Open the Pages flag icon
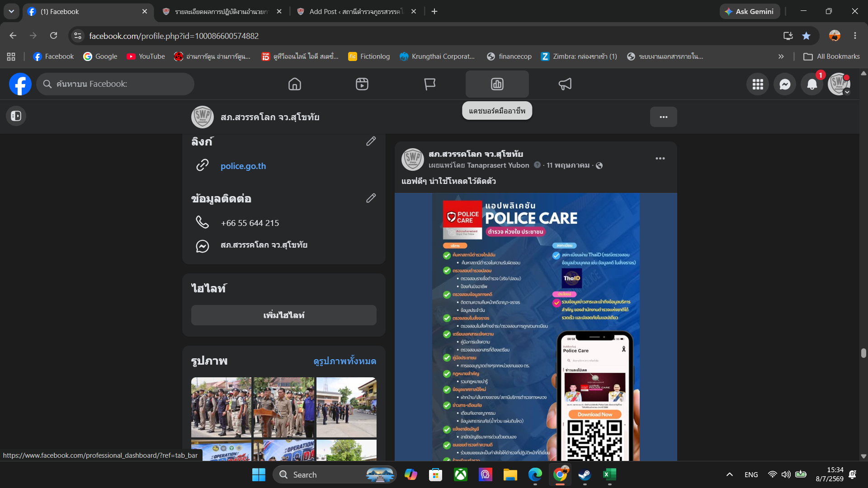The width and height of the screenshot is (868, 488). pos(429,84)
